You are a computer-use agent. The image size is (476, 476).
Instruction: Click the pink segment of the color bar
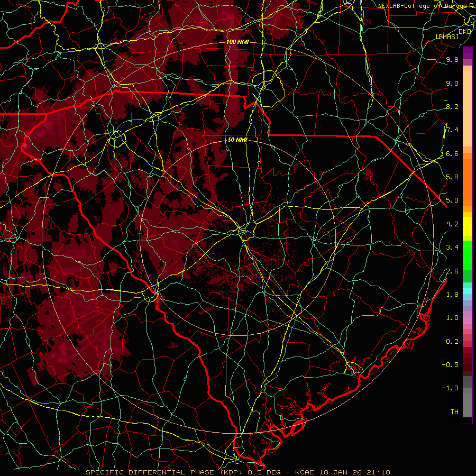click(x=467, y=320)
